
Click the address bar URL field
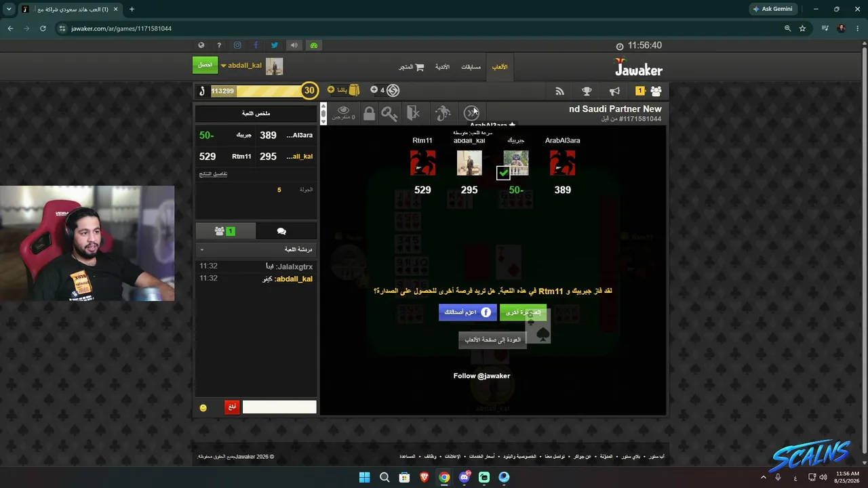pyautogui.click(x=420, y=28)
